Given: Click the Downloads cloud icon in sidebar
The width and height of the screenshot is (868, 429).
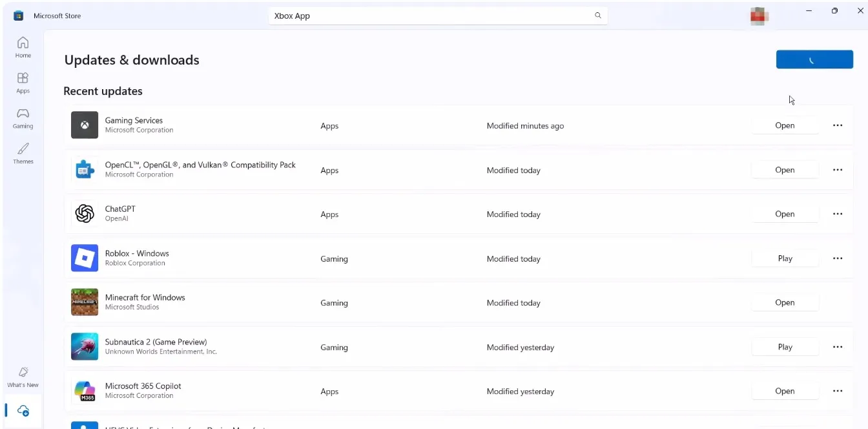Looking at the screenshot, I should (23, 410).
